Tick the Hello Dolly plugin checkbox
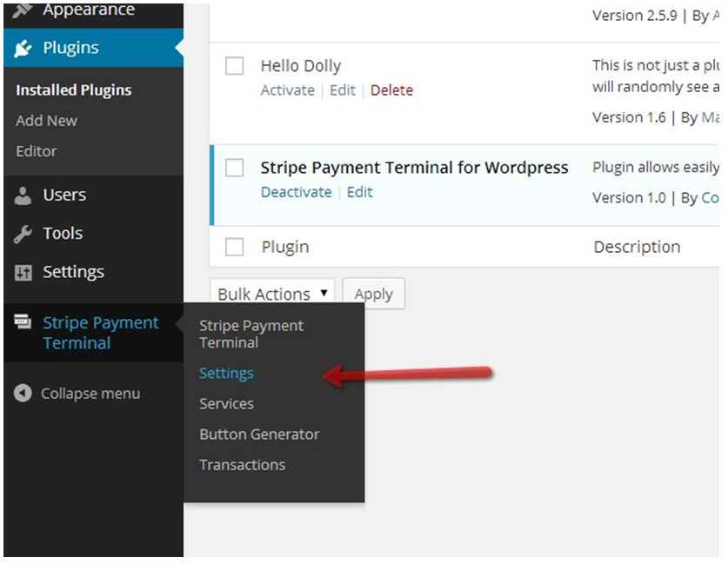 tap(234, 66)
